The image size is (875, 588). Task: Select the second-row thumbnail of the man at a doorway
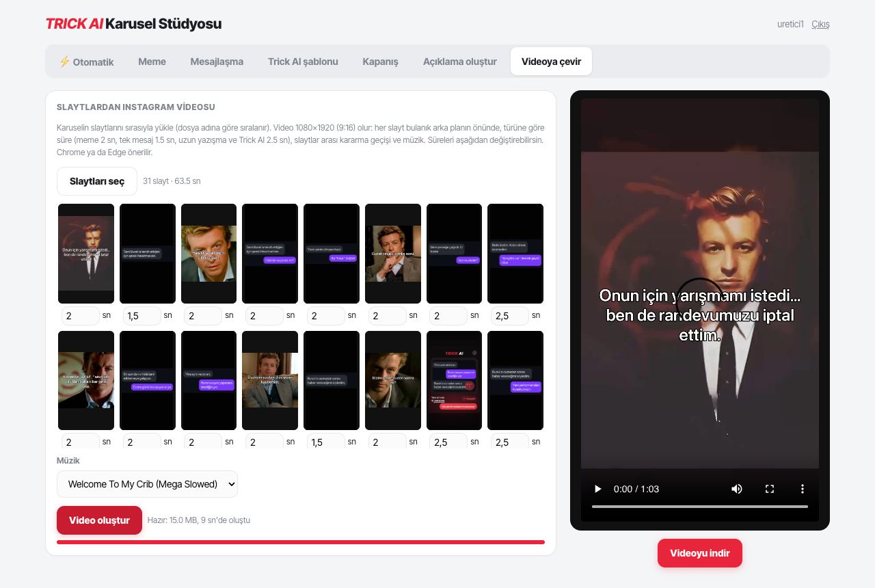coord(270,380)
